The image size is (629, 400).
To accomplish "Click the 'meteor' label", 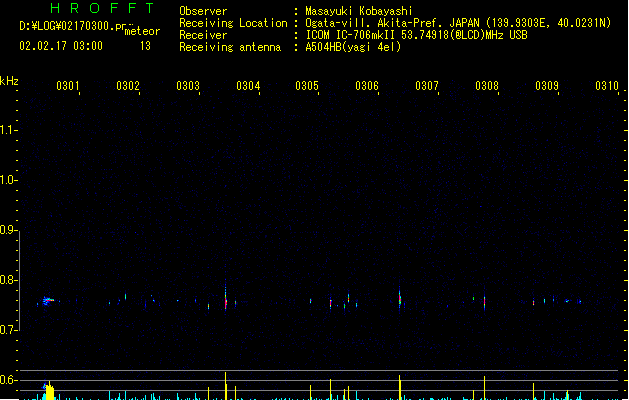I will click(142, 31).
